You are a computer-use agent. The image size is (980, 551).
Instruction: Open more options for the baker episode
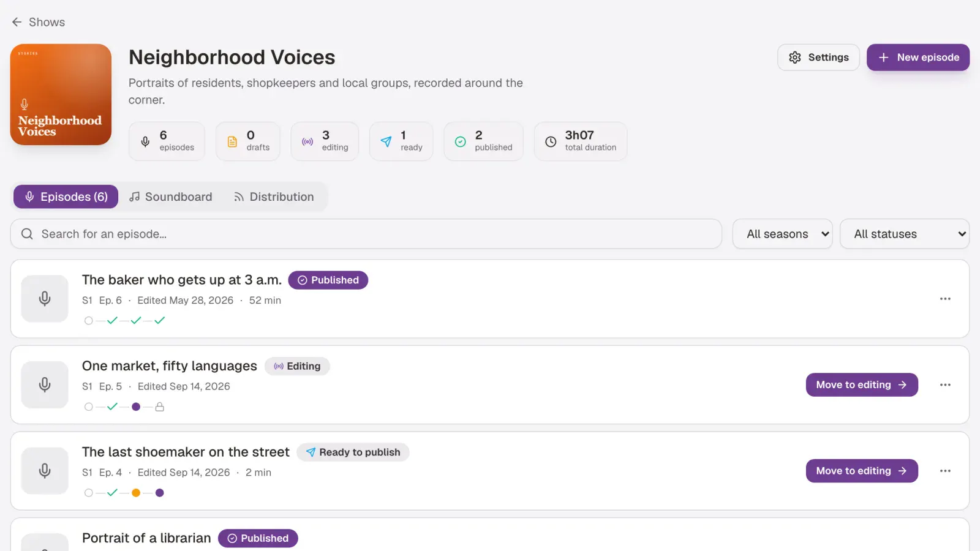[945, 299]
